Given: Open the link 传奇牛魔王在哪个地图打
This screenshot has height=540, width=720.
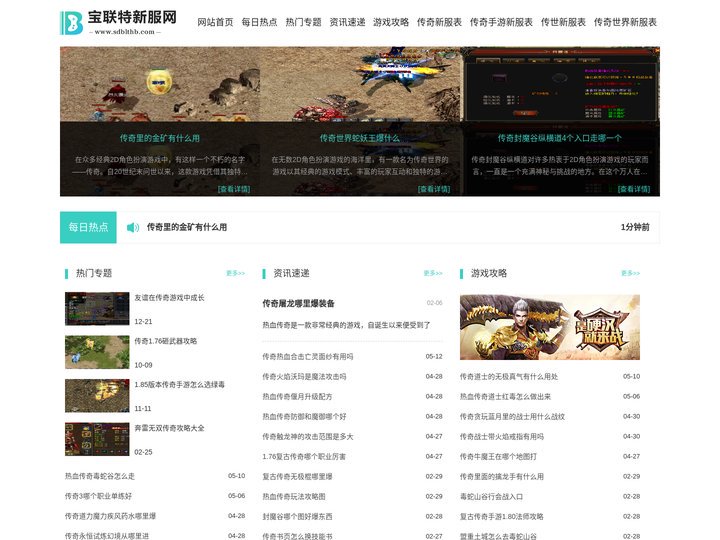Looking at the screenshot, I should pyautogui.click(x=498, y=457).
